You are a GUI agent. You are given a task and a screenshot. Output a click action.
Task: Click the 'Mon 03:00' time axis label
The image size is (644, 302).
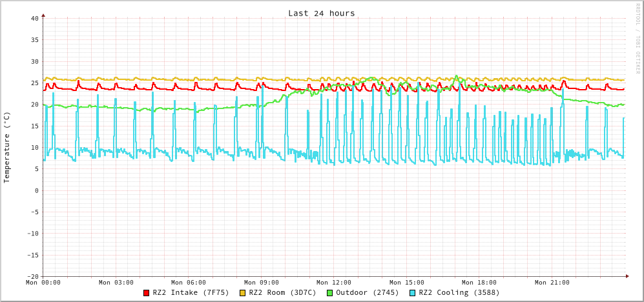coord(116,283)
